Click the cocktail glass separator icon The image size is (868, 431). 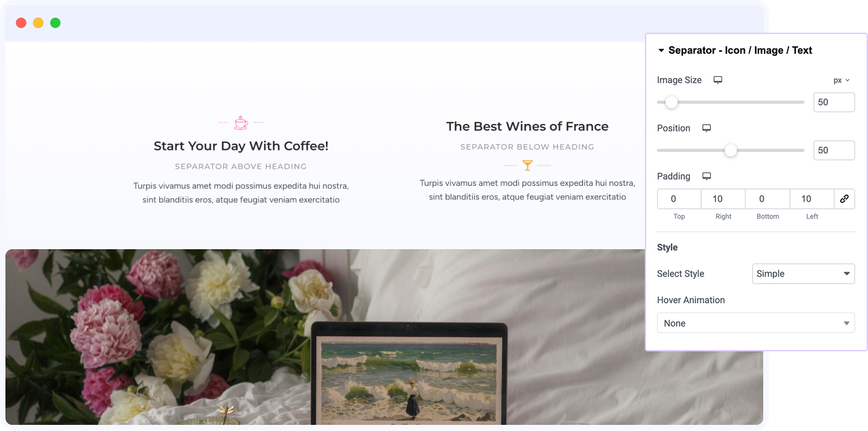[527, 165]
